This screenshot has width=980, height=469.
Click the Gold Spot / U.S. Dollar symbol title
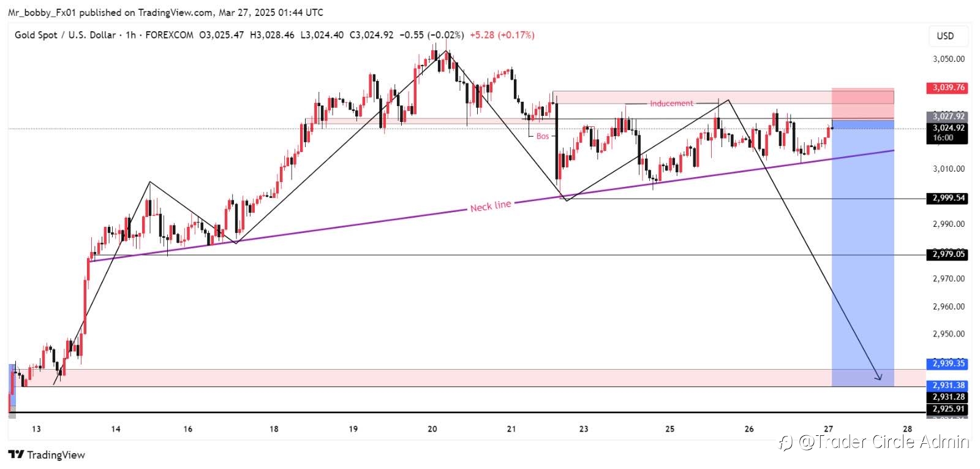(x=65, y=35)
